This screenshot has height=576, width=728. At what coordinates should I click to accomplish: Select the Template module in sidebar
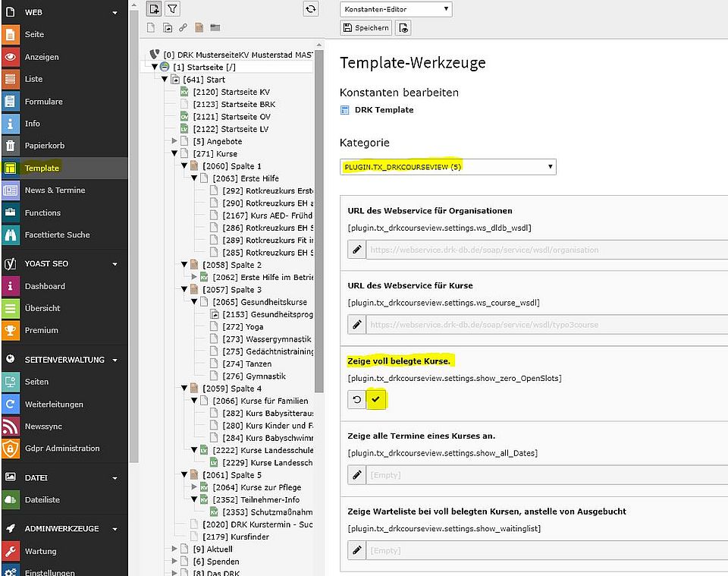42,168
